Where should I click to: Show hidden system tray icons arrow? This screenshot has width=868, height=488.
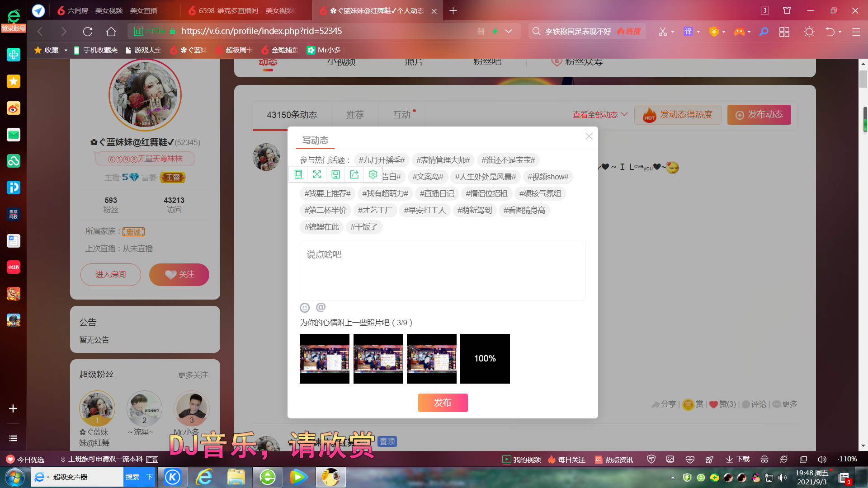point(673,477)
